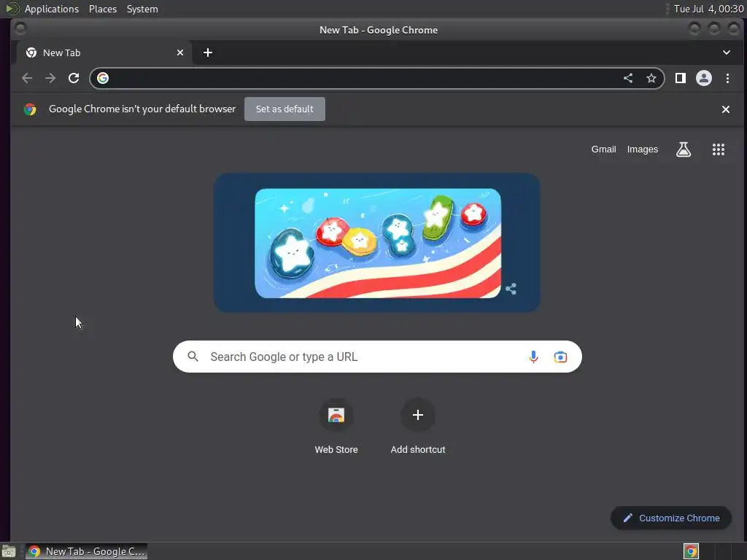Viewport: 747px width, 560px height.
Task: Open the Web Store shortcut
Action: [x=336, y=426]
